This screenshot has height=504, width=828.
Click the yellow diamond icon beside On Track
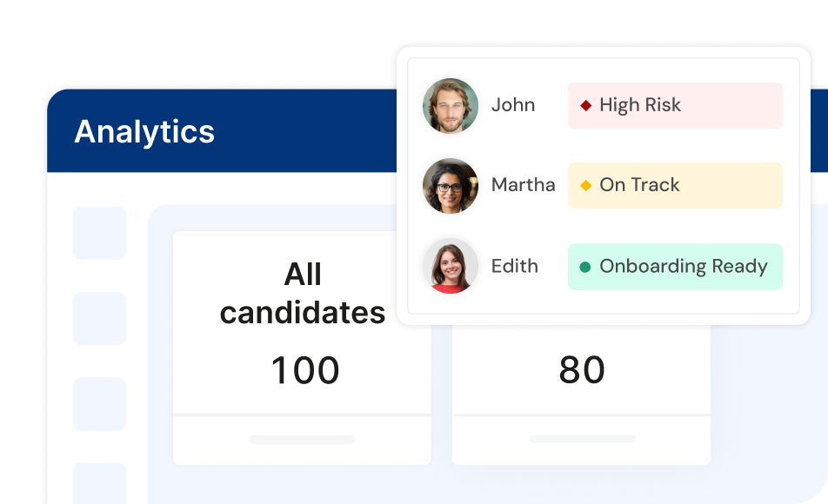[585, 185]
